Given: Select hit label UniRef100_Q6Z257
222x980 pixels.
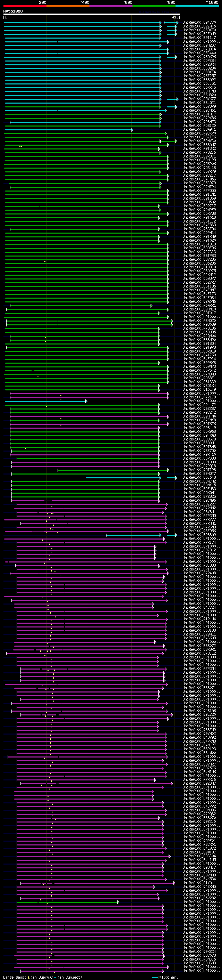Looking at the screenshot, I should click(x=199, y=76).
